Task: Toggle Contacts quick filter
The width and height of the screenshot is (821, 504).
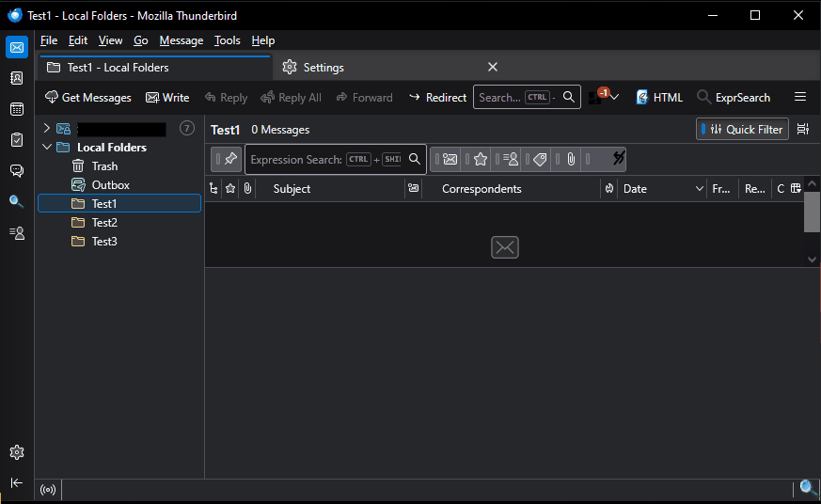Action: click(508, 159)
